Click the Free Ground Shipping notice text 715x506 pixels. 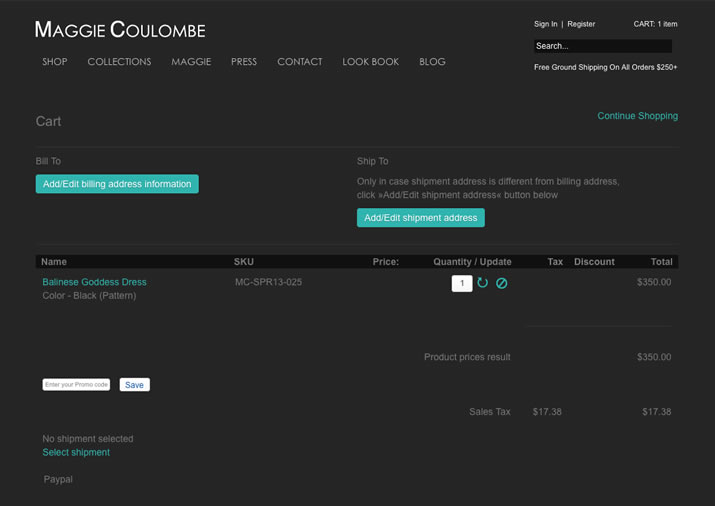(x=606, y=67)
